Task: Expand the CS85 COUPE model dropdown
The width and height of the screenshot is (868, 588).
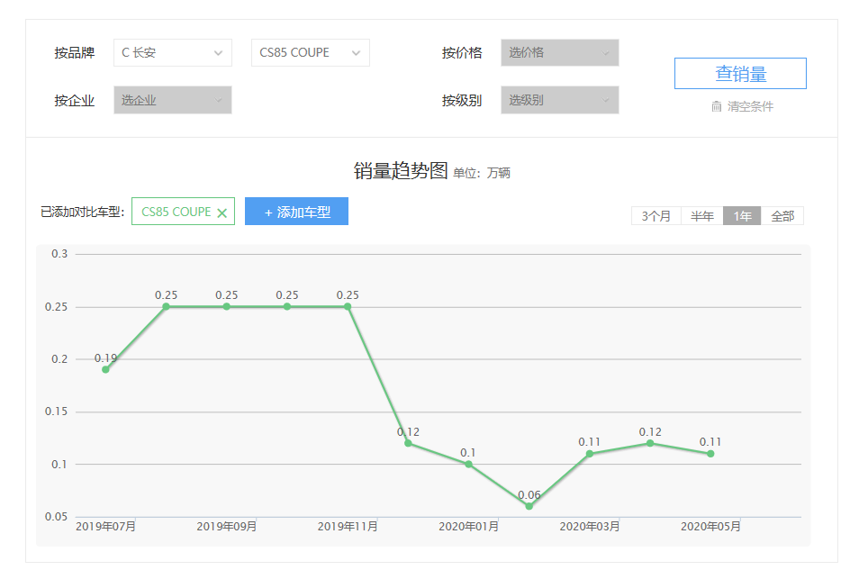Action: click(310, 52)
